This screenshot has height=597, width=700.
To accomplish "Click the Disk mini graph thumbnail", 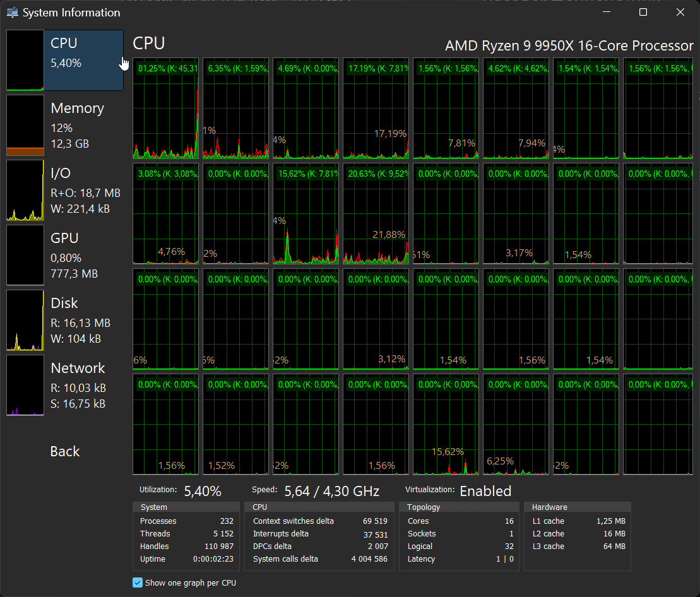I will [x=25, y=320].
